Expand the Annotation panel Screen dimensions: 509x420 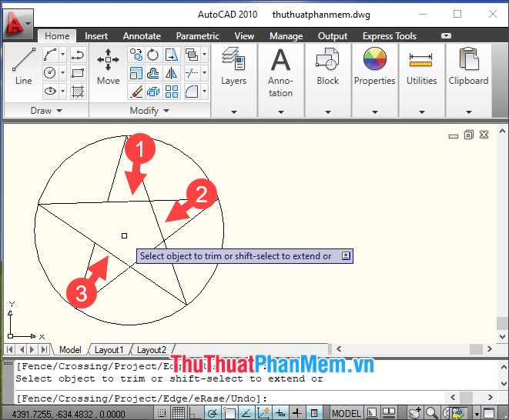point(281,112)
